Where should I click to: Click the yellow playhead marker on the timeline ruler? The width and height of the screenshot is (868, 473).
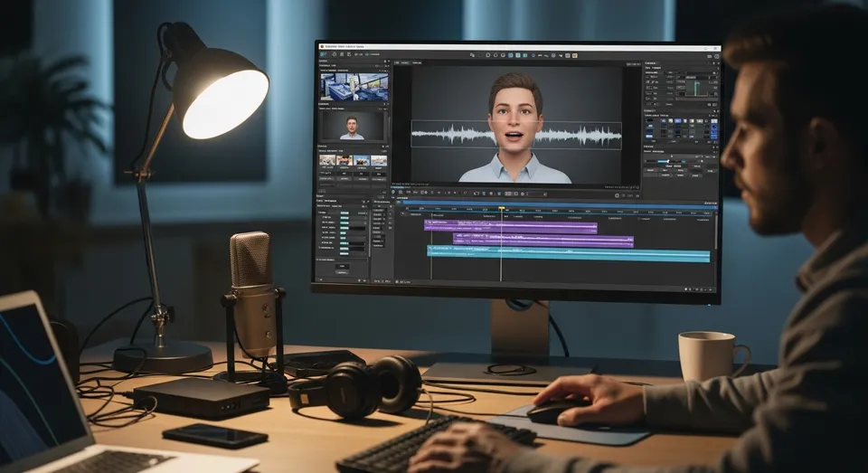pos(502,208)
